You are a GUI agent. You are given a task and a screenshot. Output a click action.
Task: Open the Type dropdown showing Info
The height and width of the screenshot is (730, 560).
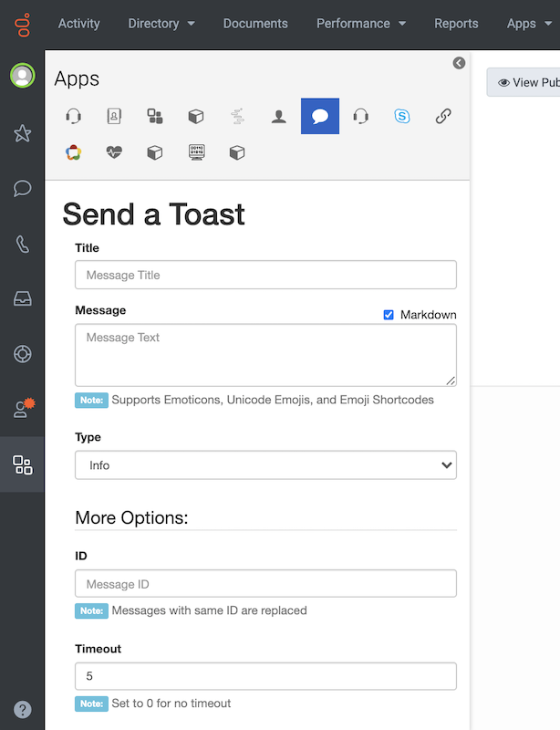265,465
